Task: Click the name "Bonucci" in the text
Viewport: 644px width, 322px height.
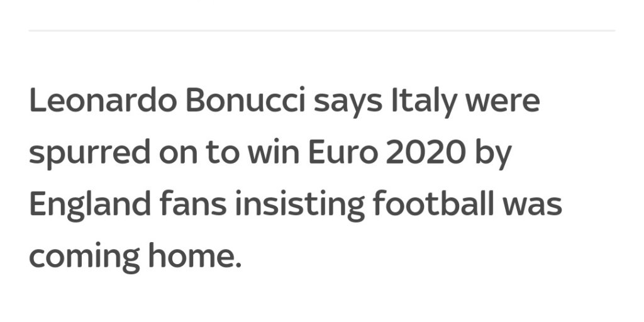Action: click(x=246, y=100)
